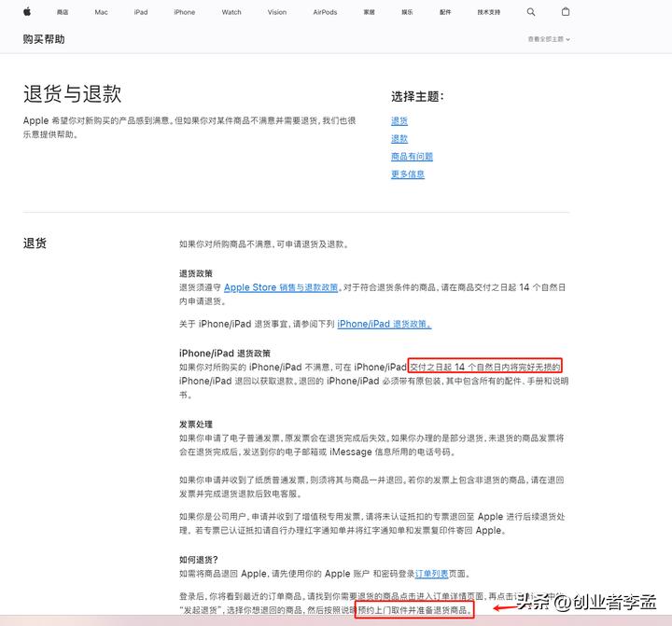Open the 商店 menu item

(x=63, y=12)
